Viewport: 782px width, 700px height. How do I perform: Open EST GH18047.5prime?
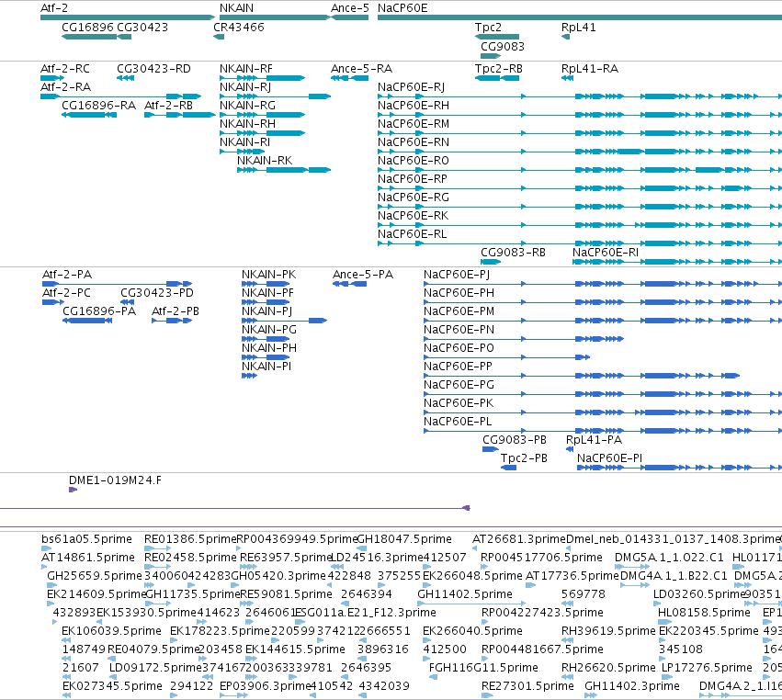click(x=404, y=539)
